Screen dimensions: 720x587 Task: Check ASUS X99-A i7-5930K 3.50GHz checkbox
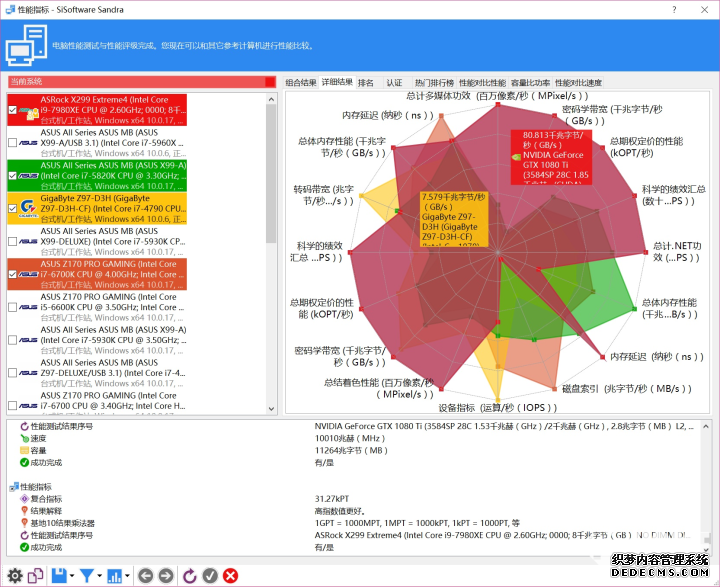click(x=12, y=340)
